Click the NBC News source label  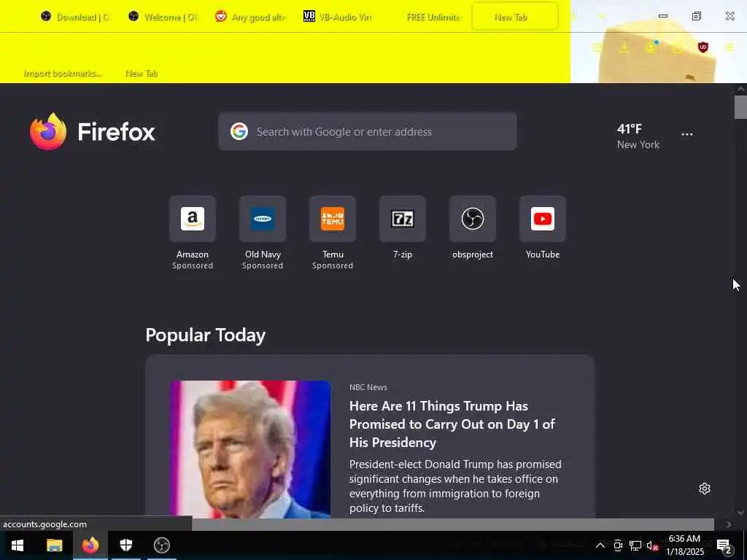(x=368, y=387)
